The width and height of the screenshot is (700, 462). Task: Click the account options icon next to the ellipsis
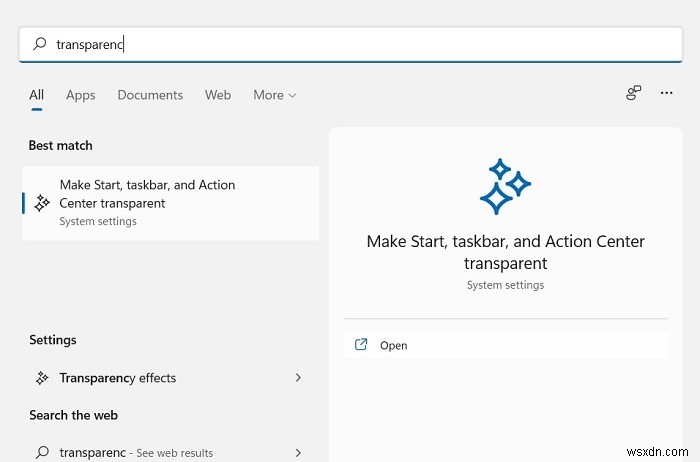[x=633, y=93]
